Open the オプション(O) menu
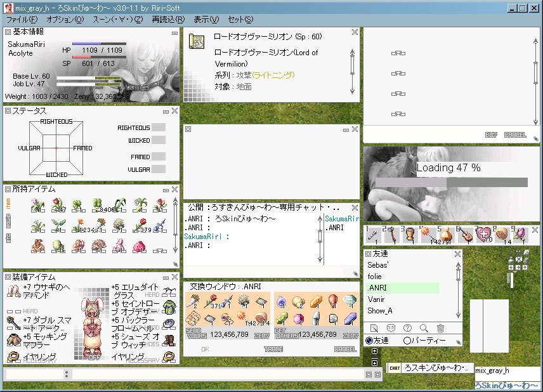Viewport: 543px width, 392px height. tap(65, 20)
